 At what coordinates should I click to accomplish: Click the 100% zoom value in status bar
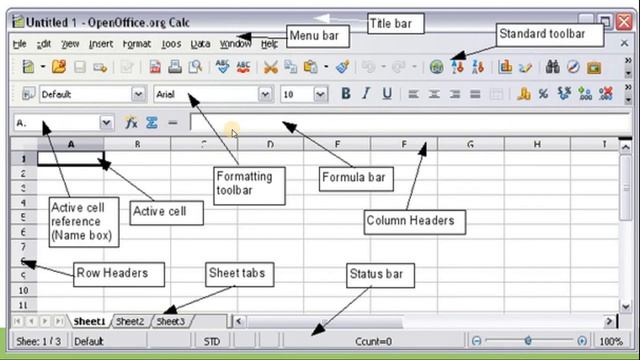[611, 341]
